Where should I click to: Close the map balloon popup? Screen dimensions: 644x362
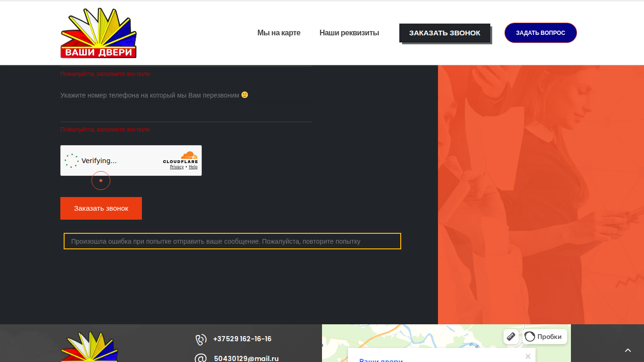pos(528,356)
